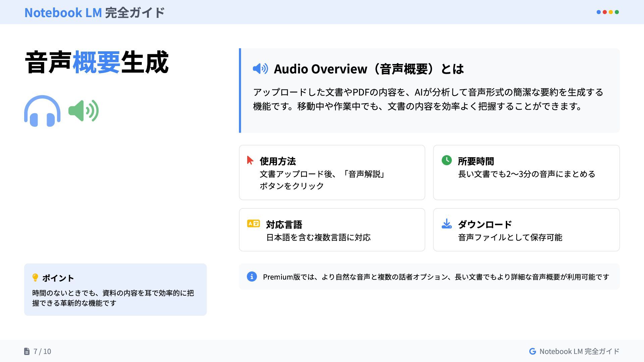Select the 使用方法 card
644x362 pixels.
pos(332,173)
